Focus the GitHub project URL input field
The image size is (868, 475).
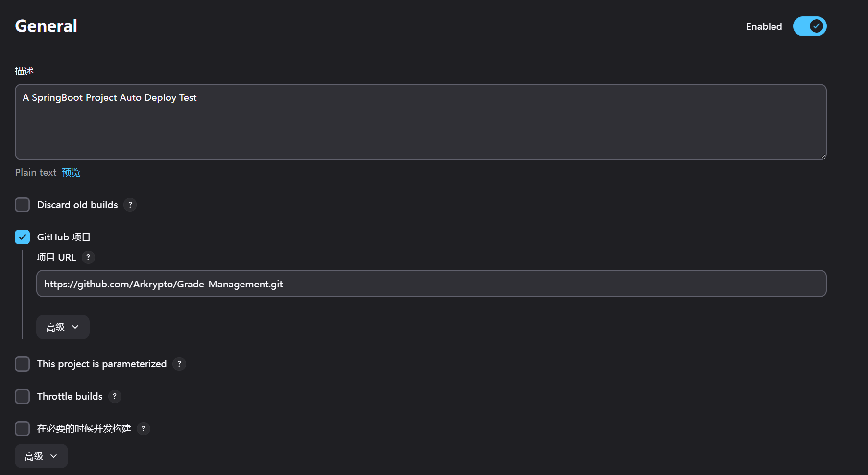click(x=431, y=284)
